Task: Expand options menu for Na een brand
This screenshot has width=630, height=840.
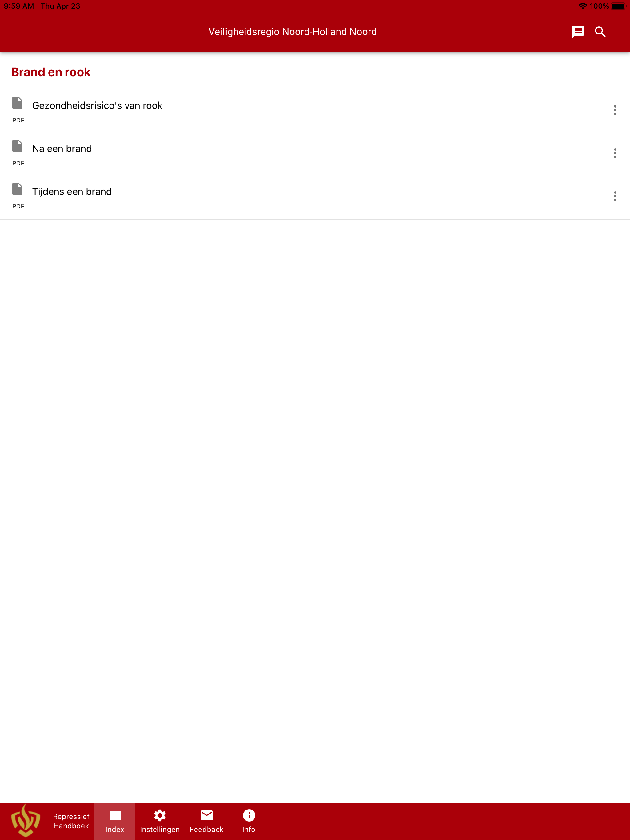Action: pyautogui.click(x=615, y=153)
